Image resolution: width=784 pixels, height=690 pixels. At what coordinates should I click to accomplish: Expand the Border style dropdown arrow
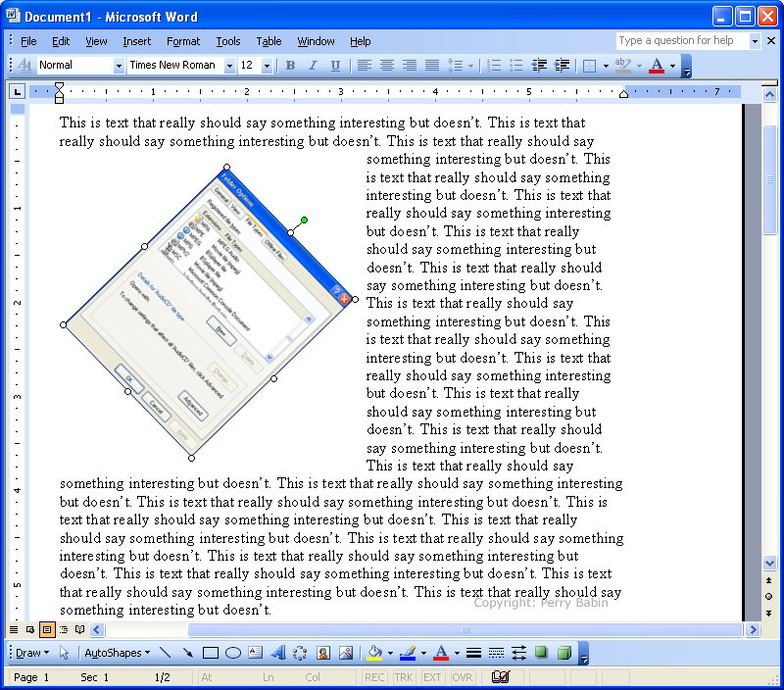tap(606, 66)
